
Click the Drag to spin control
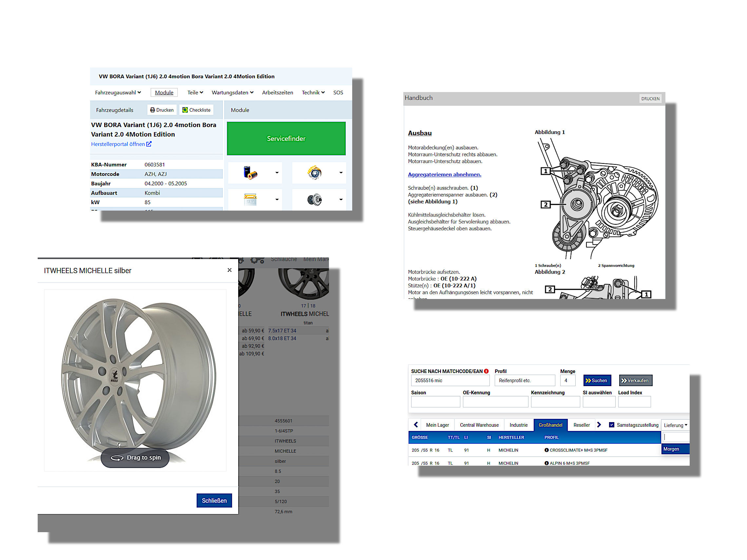click(135, 458)
